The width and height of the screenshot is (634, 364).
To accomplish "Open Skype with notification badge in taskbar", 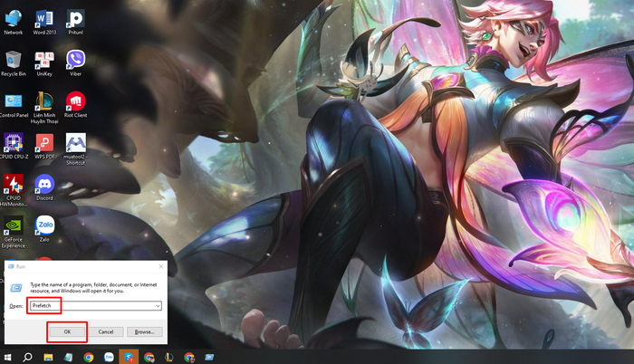I will click(129, 357).
